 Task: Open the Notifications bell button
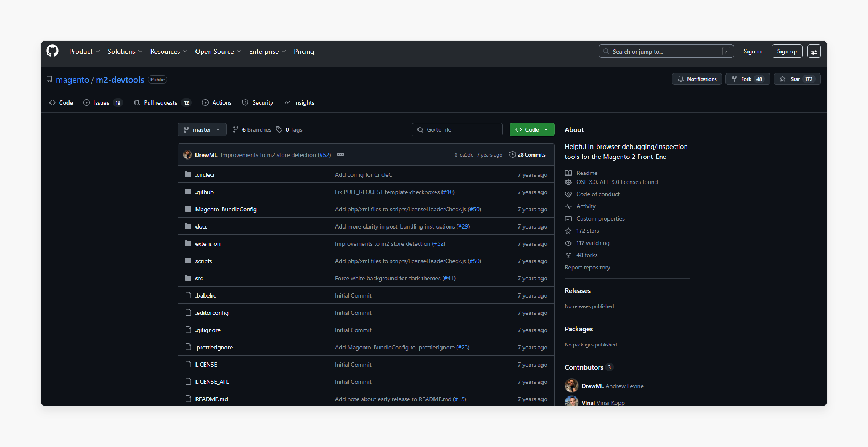tap(697, 79)
